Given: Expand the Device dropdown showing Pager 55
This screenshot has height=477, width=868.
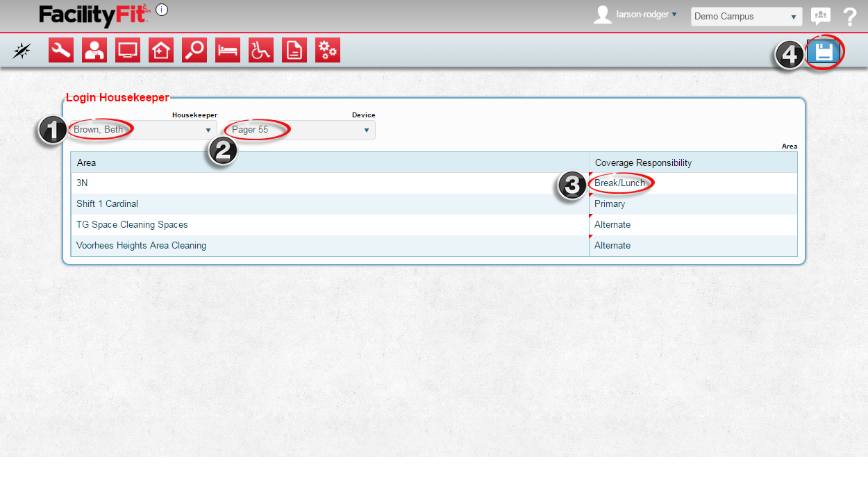Looking at the screenshot, I should [x=301, y=130].
